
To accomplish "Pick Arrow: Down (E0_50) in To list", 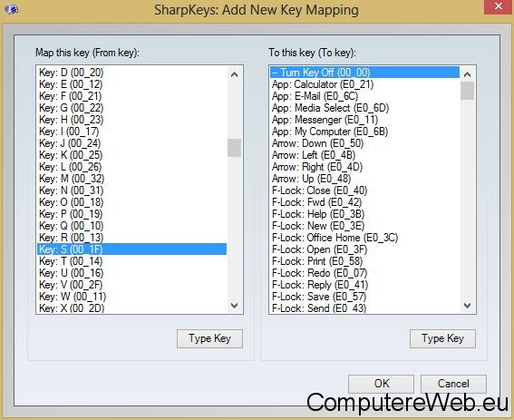I will [x=364, y=143].
